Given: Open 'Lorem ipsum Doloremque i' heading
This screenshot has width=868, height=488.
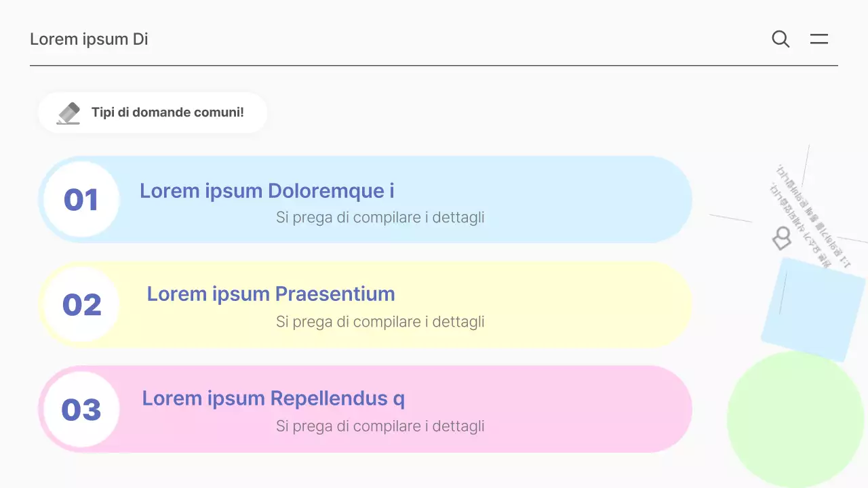Looking at the screenshot, I should [267, 191].
